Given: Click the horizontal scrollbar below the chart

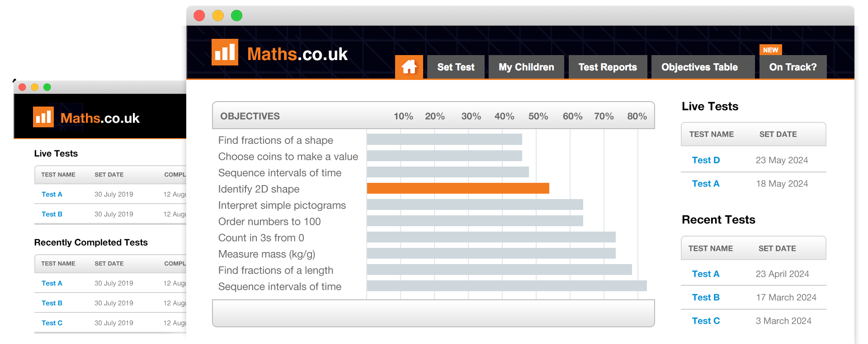Looking at the screenshot, I should (433, 313).
